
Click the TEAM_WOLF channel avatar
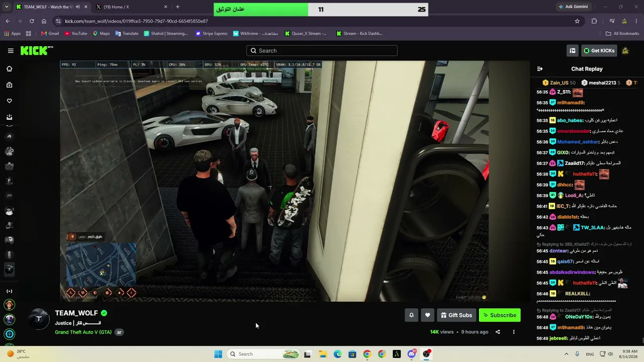(38, 319)
